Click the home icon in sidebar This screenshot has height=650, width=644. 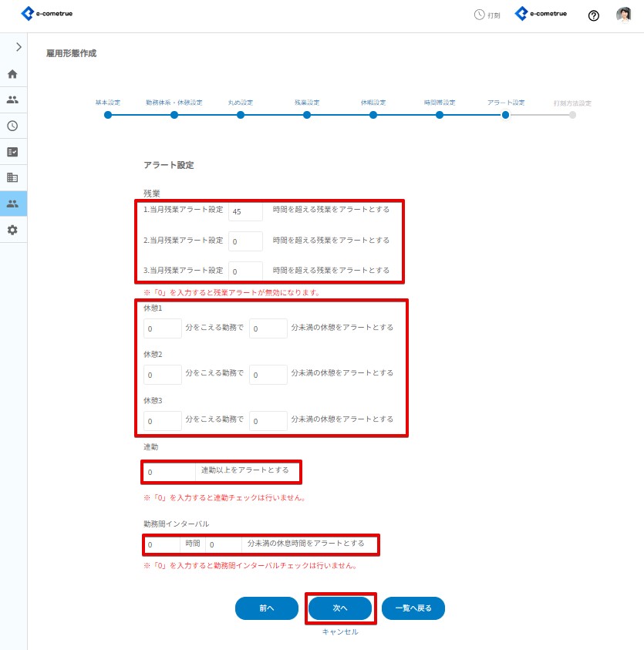[x=12, y=74]
